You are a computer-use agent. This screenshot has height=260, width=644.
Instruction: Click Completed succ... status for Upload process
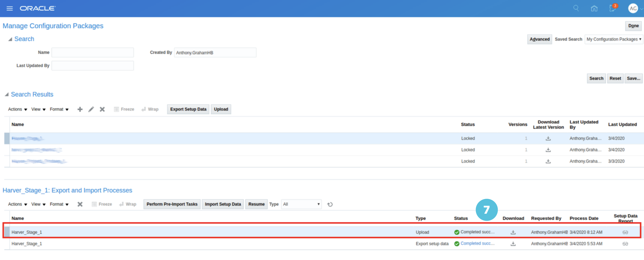[477, 232]
